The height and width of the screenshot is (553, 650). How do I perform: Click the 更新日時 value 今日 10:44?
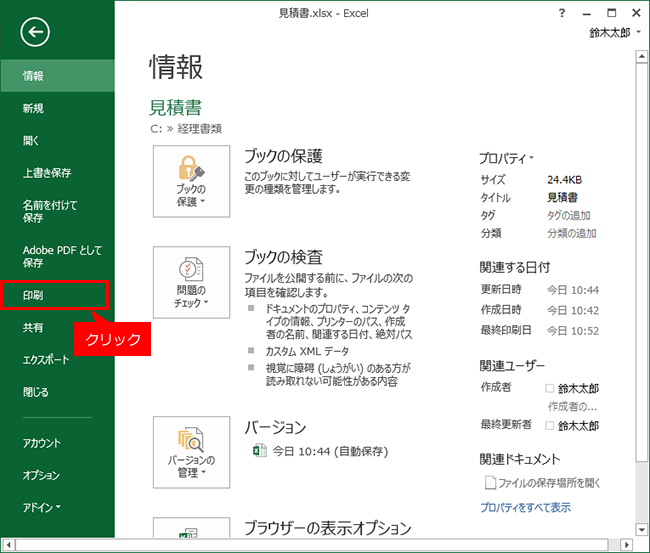pyautogui.click(x=572, y=290)
